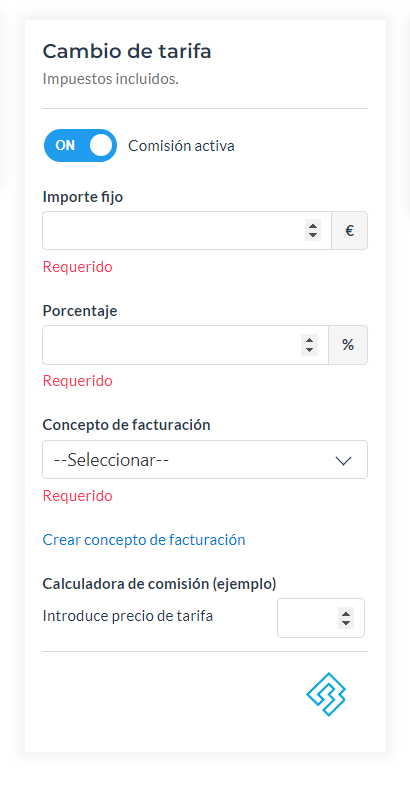The height and width of the screenshot is (800, 410).
Task: Expand Concepto de facturación via chevron arrow
Action: pos(344,461)
